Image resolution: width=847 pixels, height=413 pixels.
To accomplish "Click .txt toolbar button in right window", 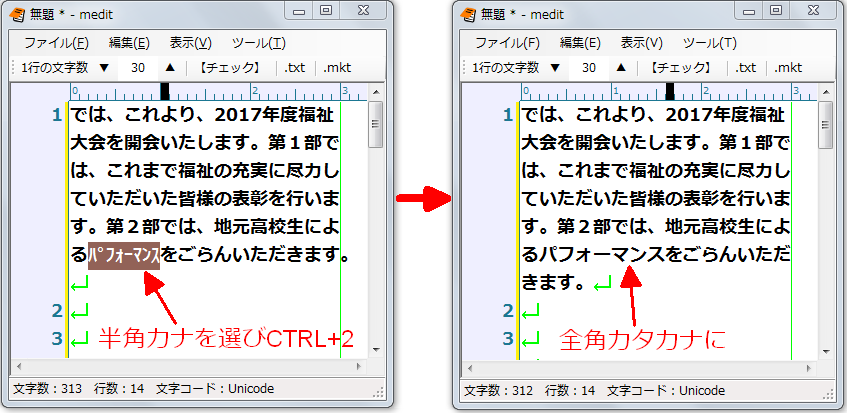I will [x=746, y=68].
